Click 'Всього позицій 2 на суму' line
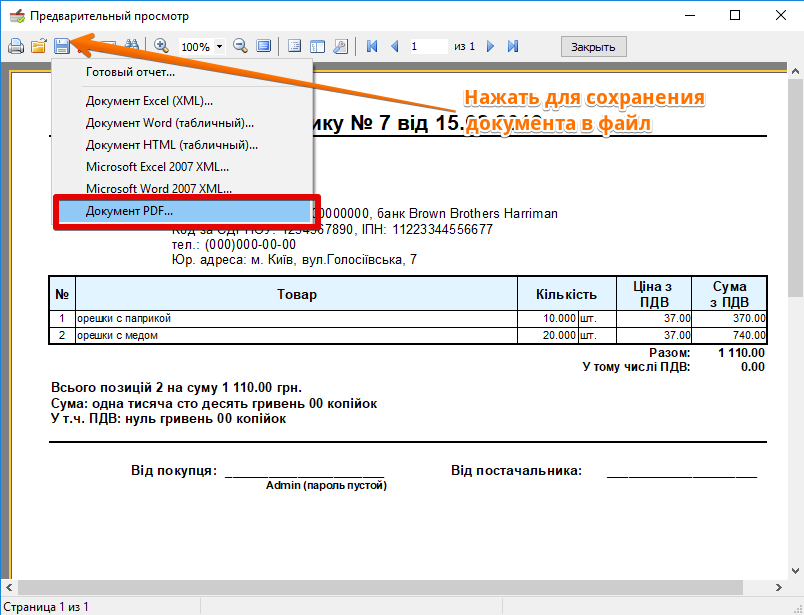The height and width of the screenshot is (615, 804). point(176,387)
